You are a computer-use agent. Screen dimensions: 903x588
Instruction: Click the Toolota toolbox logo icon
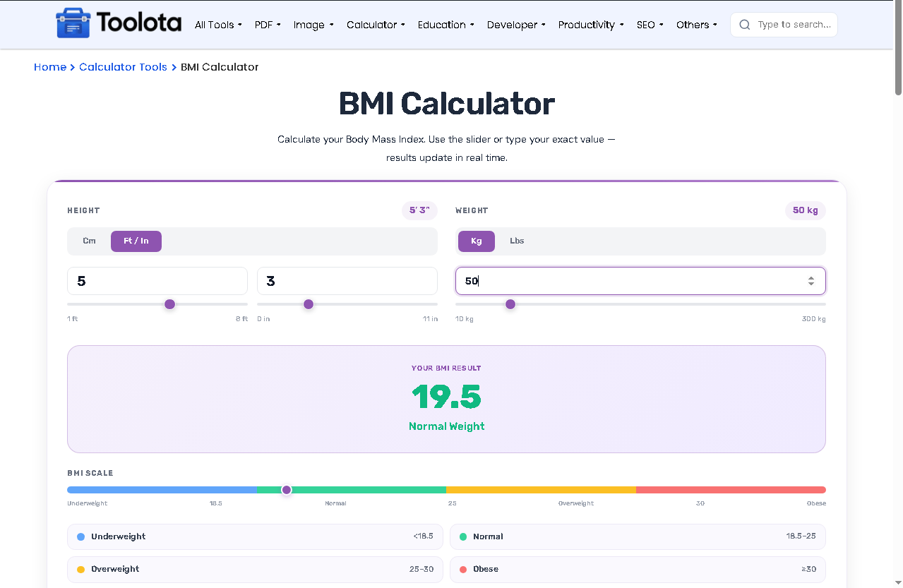pos(73,23)
